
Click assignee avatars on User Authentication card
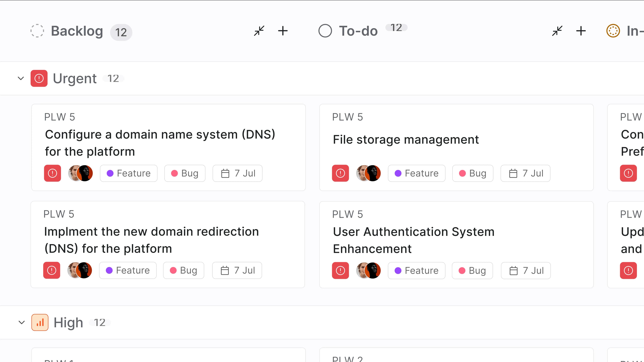(x=368, y=270)
